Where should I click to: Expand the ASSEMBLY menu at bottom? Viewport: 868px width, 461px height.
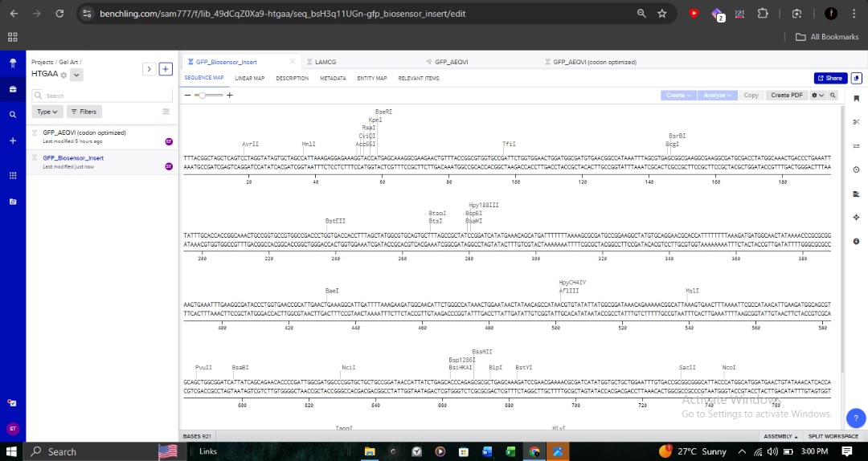781,436
